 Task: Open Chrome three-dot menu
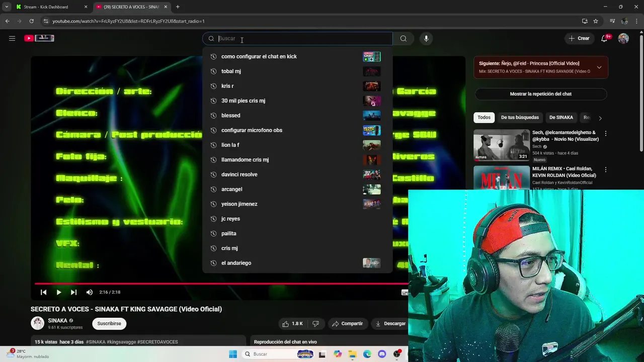[x=637, y=21]
